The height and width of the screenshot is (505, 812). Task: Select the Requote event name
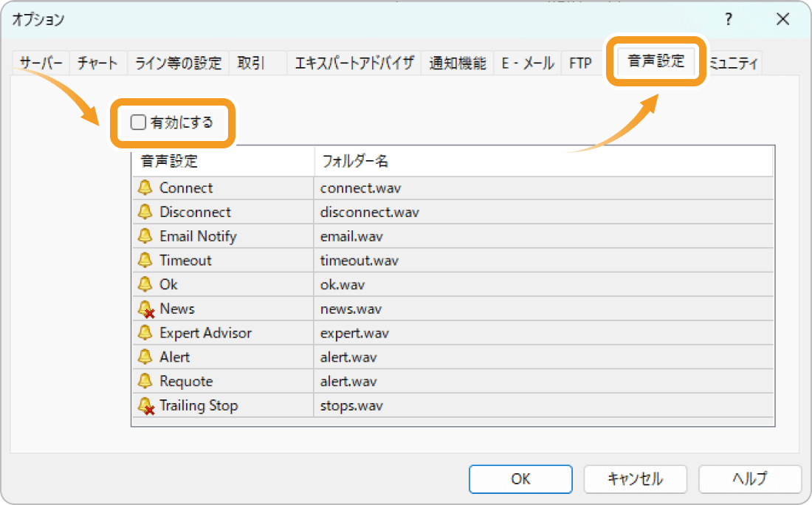[x=186, y=382]
